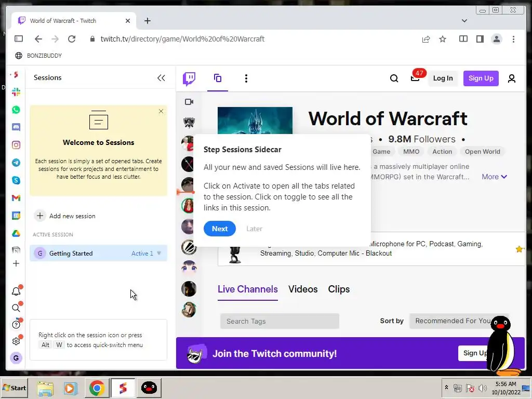Click the share page icon in address bar
The width and height of the screenshot is (532, 399).
coord(426,39)
